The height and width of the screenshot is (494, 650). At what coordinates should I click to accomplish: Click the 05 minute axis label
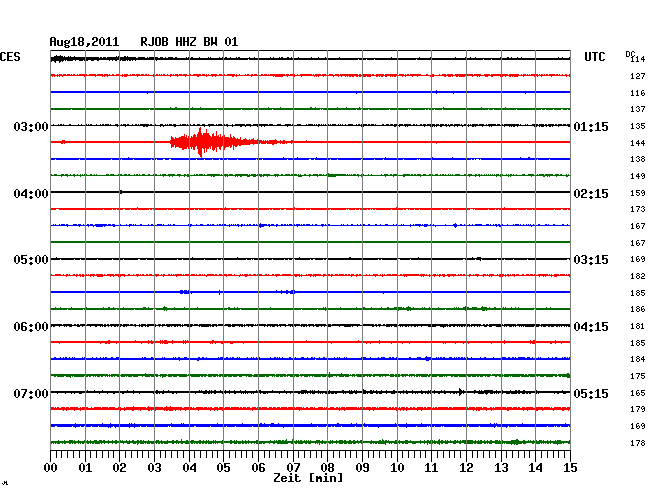coord(223,467)
